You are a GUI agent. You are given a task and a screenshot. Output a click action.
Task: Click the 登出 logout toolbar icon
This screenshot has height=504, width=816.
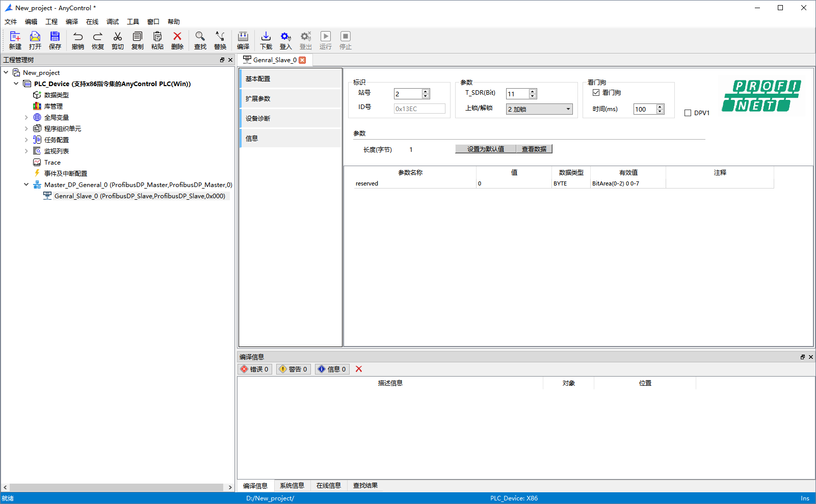pyautogui.click(x=306, y=40)
